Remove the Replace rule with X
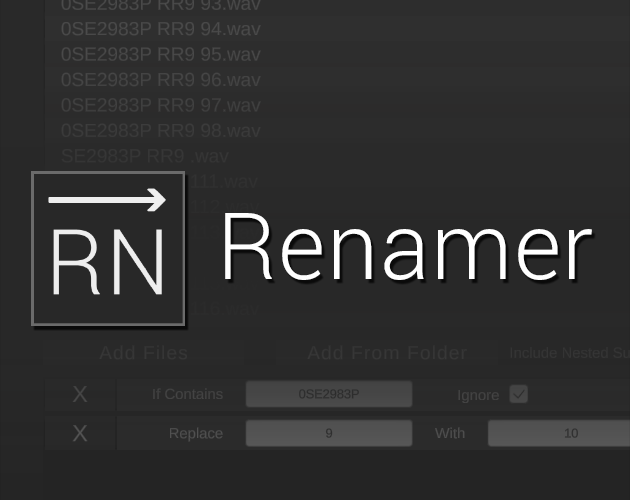This screenshot has width=630, height=500. coord(80,433)
